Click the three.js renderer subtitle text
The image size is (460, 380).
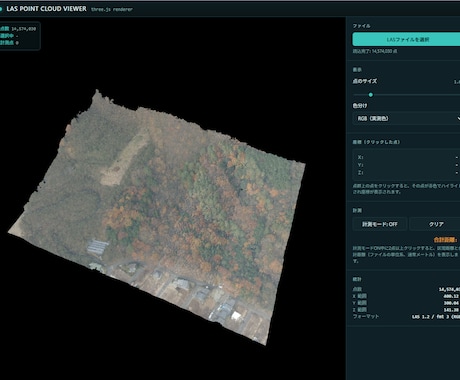112,9
